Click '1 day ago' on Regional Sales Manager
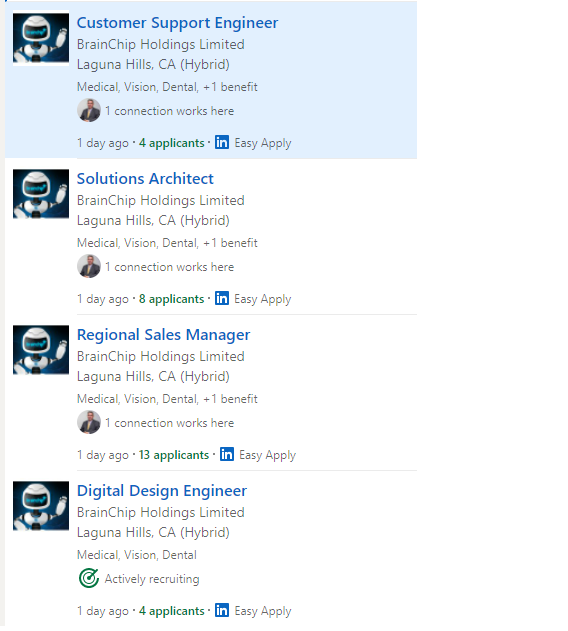The image size is (568, 631). tap(103, 455)
